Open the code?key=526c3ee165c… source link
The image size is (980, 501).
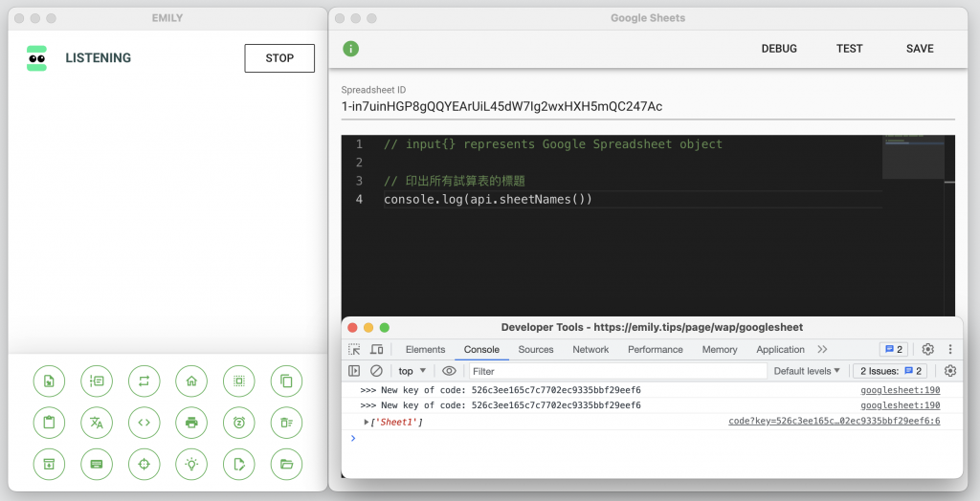[835, 421]
